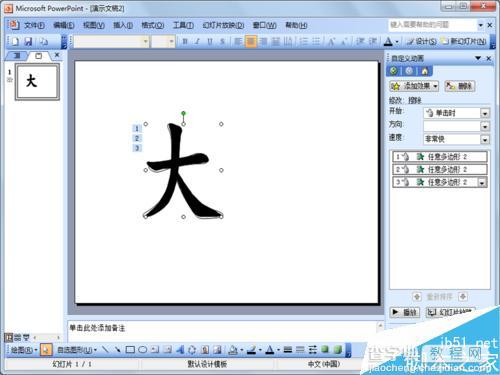Click the help question input box
Image resolution: width=500 pixels, height=375 pixels.
[x=433, y=25]
